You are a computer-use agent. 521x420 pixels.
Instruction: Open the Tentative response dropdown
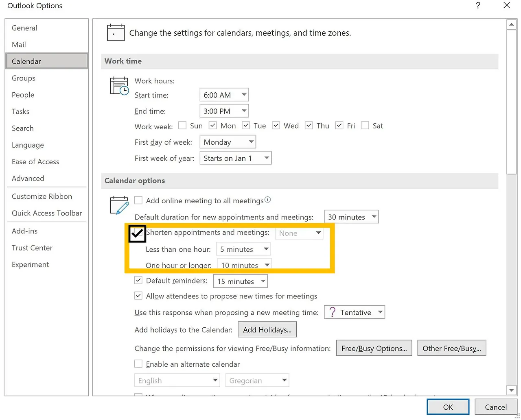(x=355, y=312)
